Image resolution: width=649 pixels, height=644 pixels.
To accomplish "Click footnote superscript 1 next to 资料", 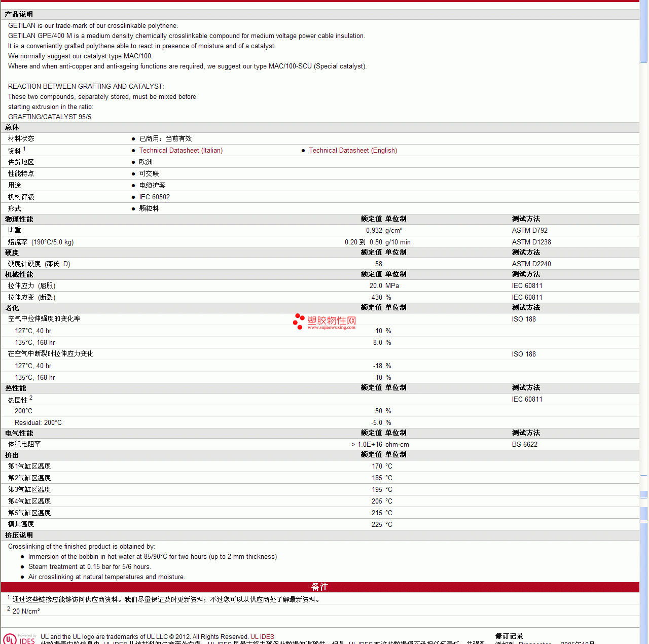I will tap(24, 149).
